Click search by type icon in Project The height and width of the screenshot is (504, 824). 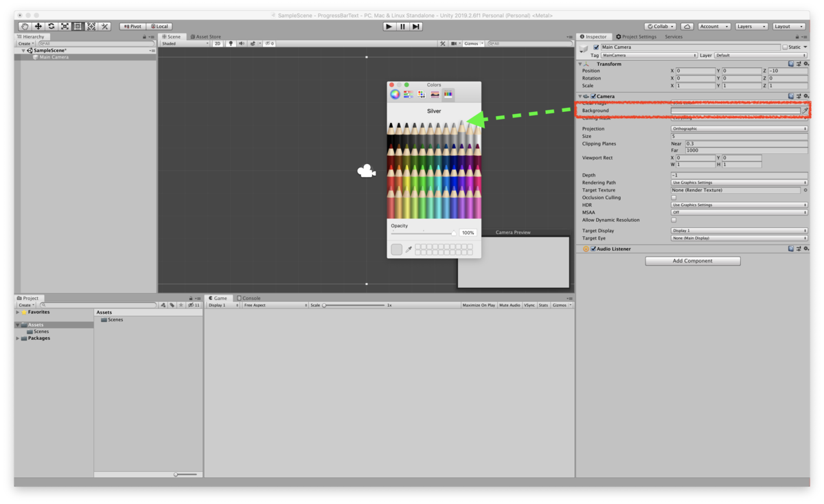163,305
